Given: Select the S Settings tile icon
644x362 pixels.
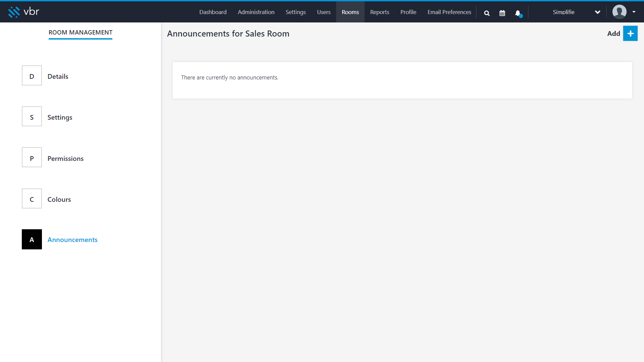Looking at the screenshot, I should 32,116.
